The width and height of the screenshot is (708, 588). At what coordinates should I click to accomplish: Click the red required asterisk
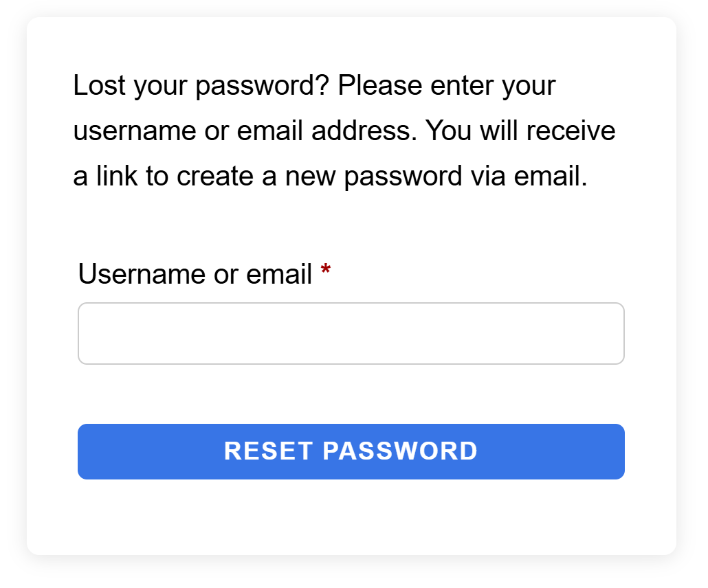(x=326, y=273)
